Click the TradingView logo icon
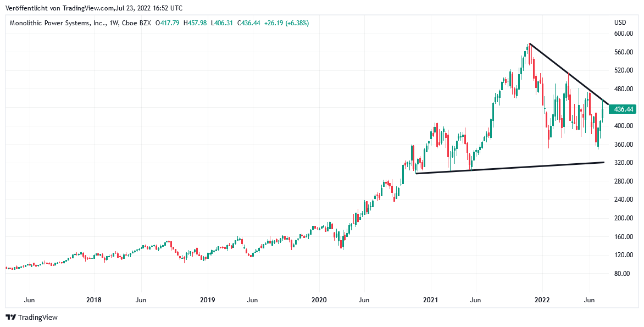The width and height of the screenshot is (644, 327). click(11, 317)
